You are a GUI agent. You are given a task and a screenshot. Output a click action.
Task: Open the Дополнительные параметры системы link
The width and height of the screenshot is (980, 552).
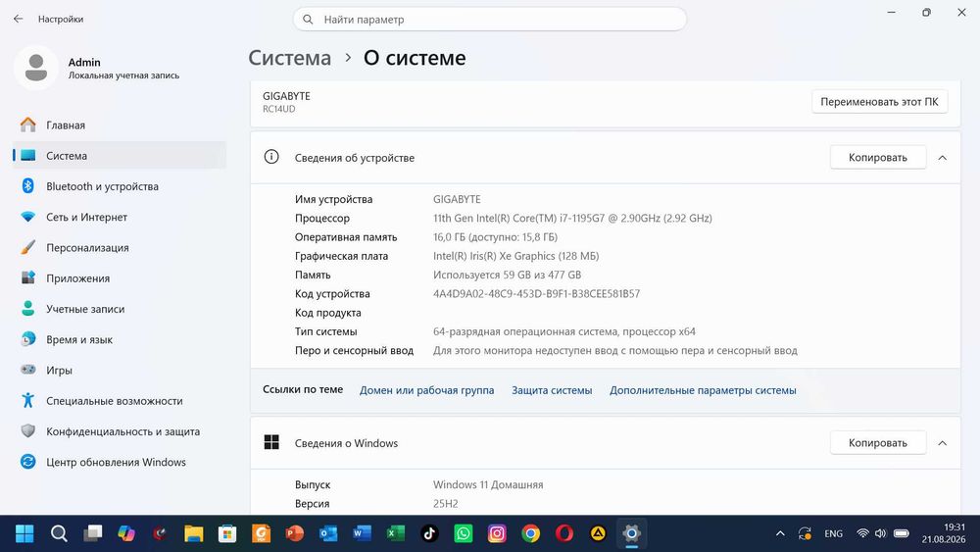(x=703, y=390)
